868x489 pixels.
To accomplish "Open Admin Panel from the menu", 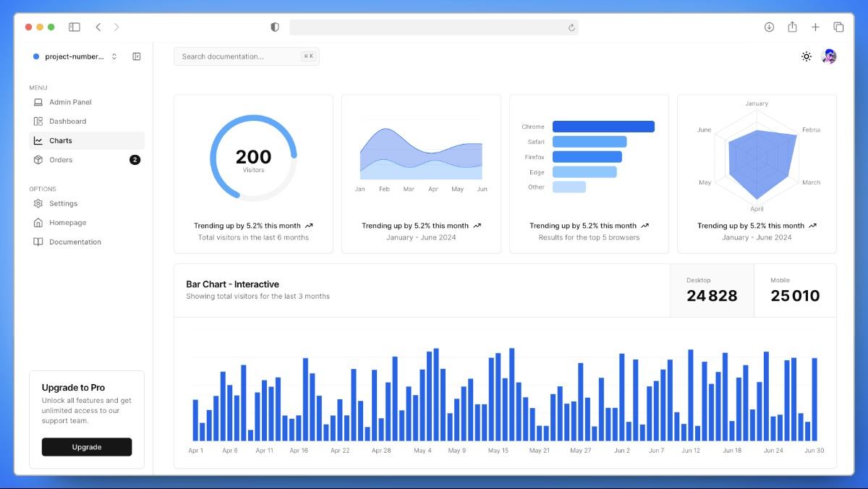I will click(x=87, y=102).
